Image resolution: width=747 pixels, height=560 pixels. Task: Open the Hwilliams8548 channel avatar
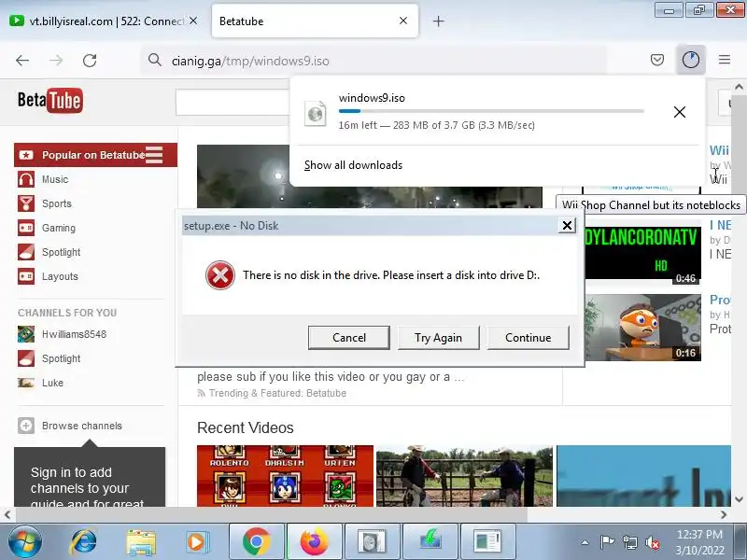pyautogui.click(x=26, y=334)
